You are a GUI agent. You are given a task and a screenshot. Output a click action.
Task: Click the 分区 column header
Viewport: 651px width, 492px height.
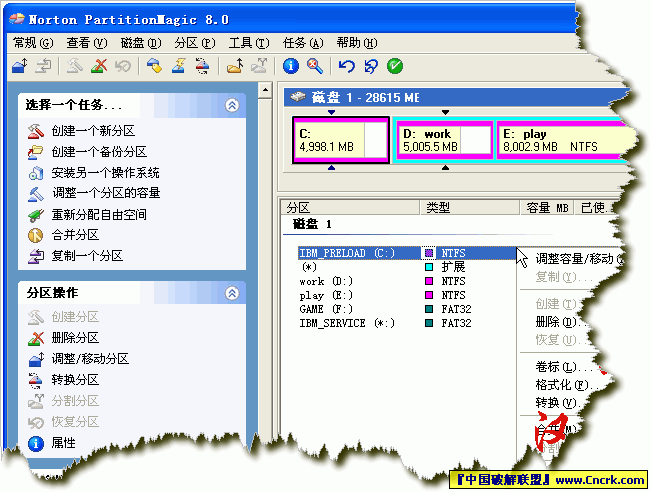(x=350, y=208)
